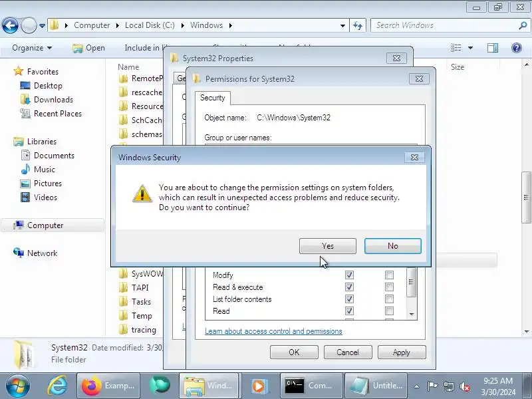Viewport: 532px width, 399px height.
Task: Expand the Local Disk (C:) breadcrumb arrow
Action: tap(182, 25)
